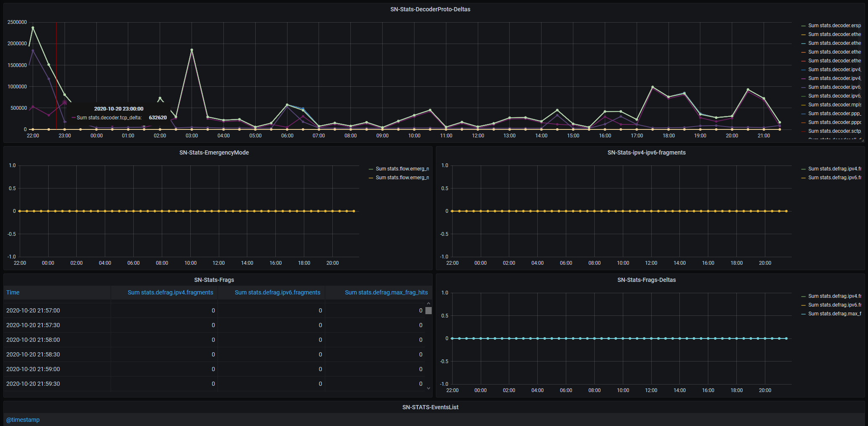Click green line icon of stats.decoder.ersp legend

[x=803, y=26]
